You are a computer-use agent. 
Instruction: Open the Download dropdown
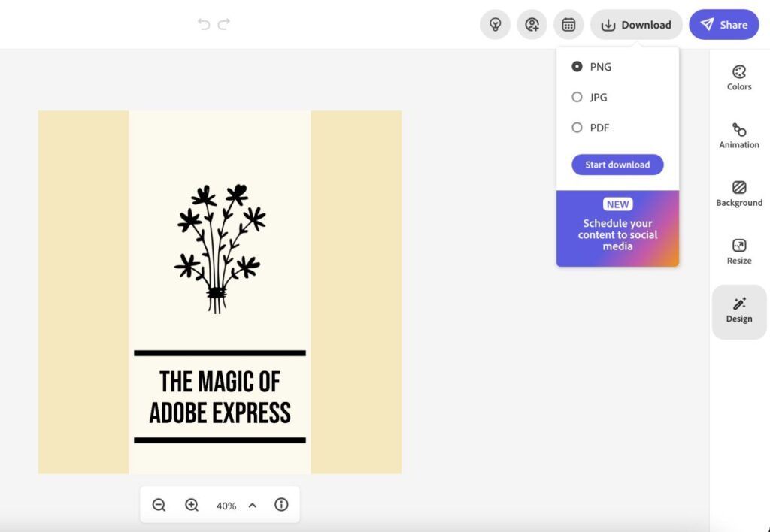coord(636,24)
